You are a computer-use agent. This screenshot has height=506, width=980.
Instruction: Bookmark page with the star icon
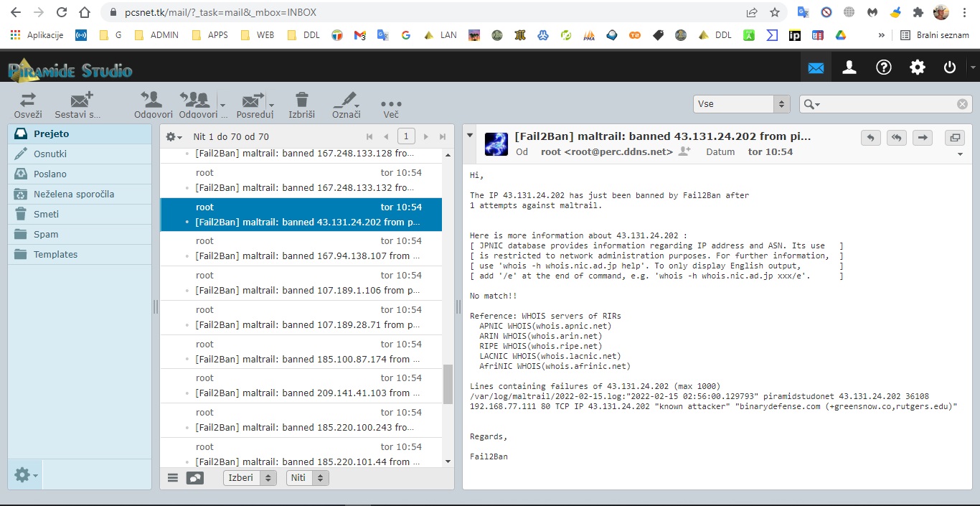[774, 12]
